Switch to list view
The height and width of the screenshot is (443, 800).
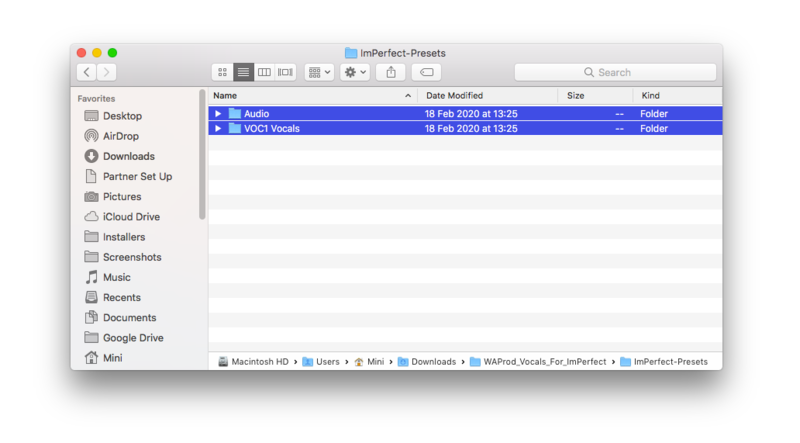click(243, 72)
